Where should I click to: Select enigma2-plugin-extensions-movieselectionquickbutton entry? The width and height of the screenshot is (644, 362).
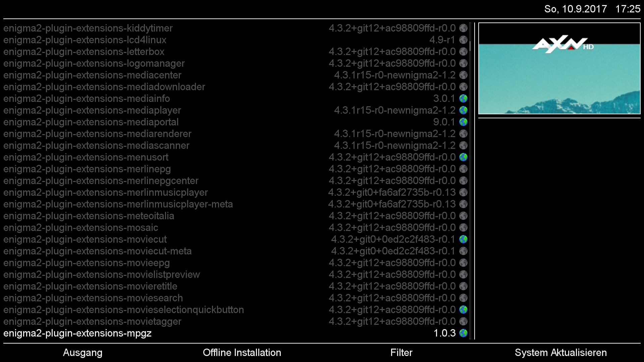(235, 310)
